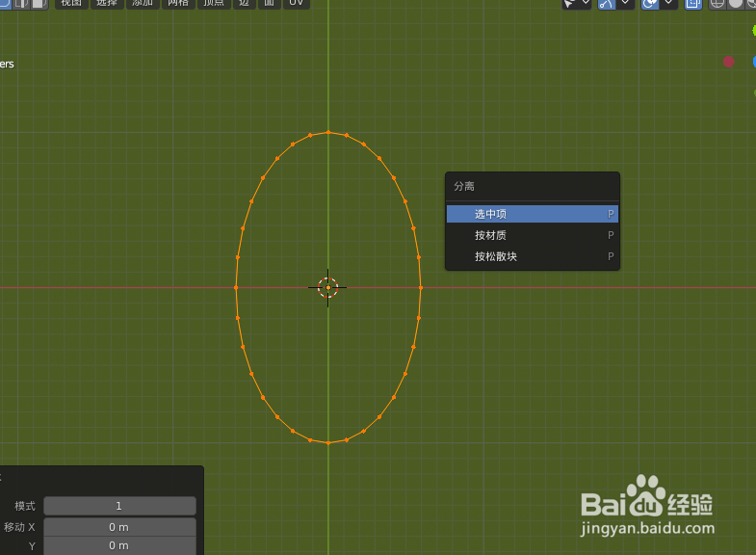Switch to face select mode icon
This screenshot has height=555, width=756.
tap(39, 3)
